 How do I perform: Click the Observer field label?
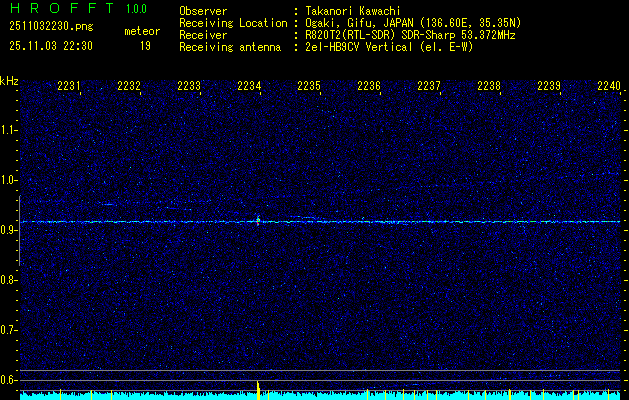tap(203, 11)
